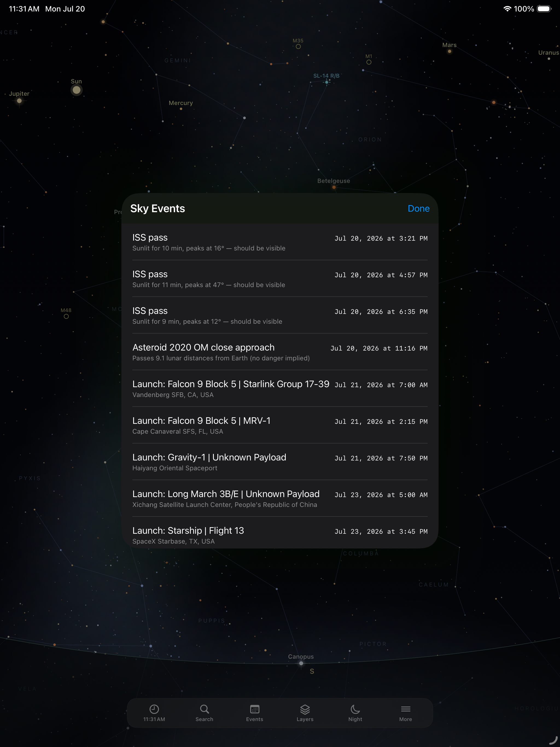This screenshot has width=560, height=747.
Task: Tap the status bar clock 11:31 AM
Action: 24,9
